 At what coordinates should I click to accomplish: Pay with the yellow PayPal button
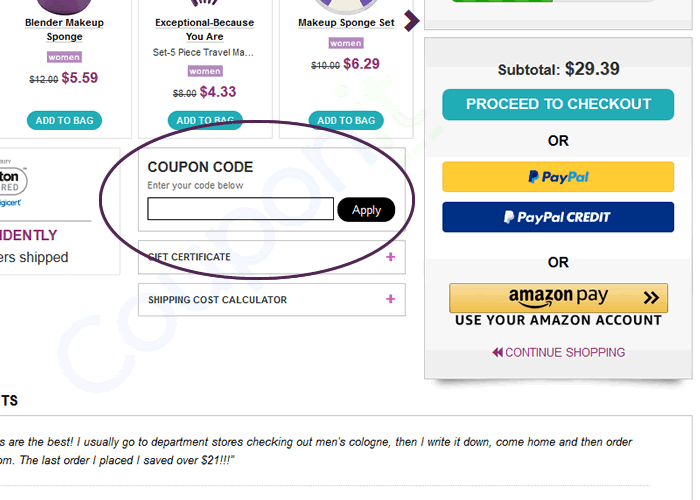558,177
